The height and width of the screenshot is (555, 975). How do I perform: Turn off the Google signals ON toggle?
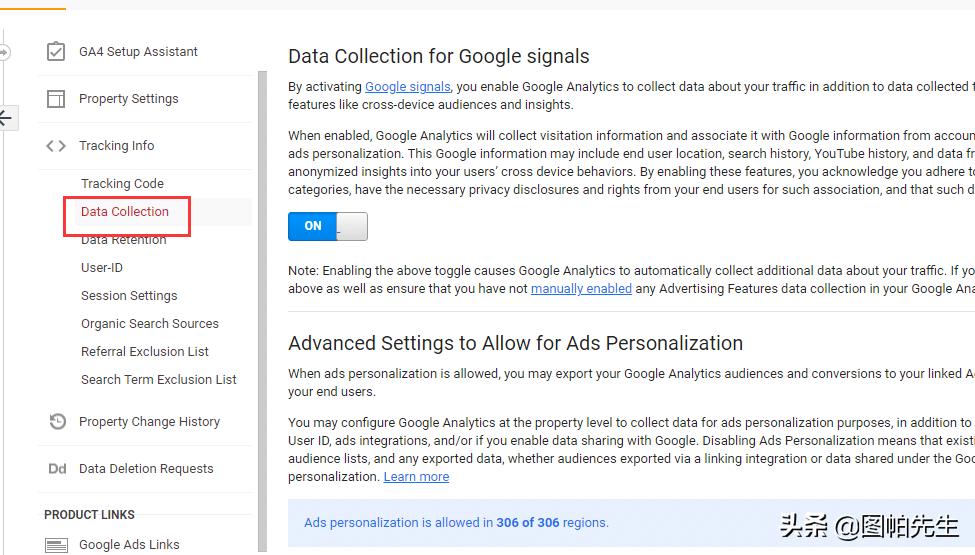(327, 226)
